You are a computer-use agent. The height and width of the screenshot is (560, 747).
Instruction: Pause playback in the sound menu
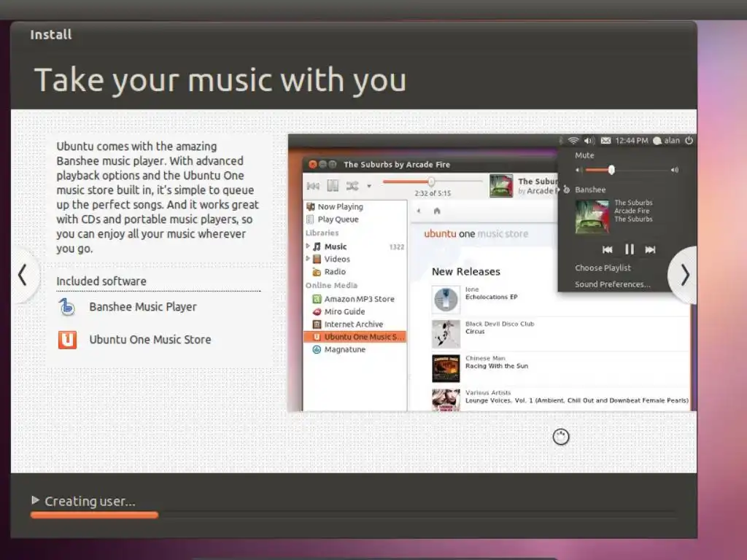[x=630, y=249]
